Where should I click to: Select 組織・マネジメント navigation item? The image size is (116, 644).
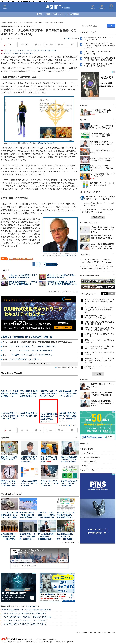(x=55, y=14)
